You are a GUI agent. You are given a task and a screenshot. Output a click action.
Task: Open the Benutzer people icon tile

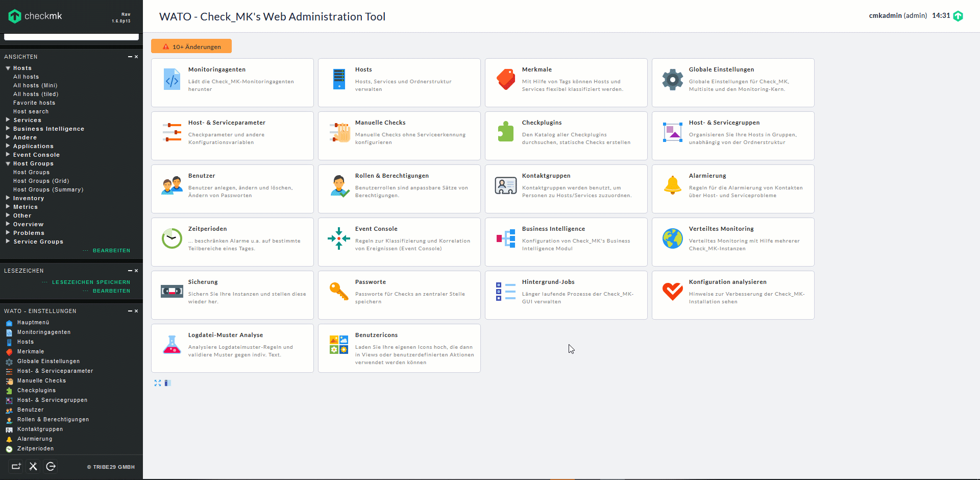pos(172,185)
